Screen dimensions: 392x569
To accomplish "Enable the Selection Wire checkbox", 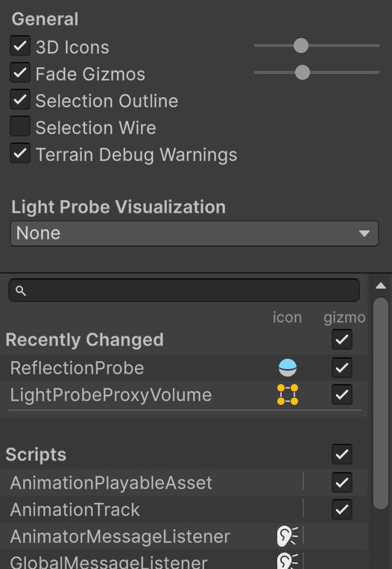I will (x=20, y=126).
